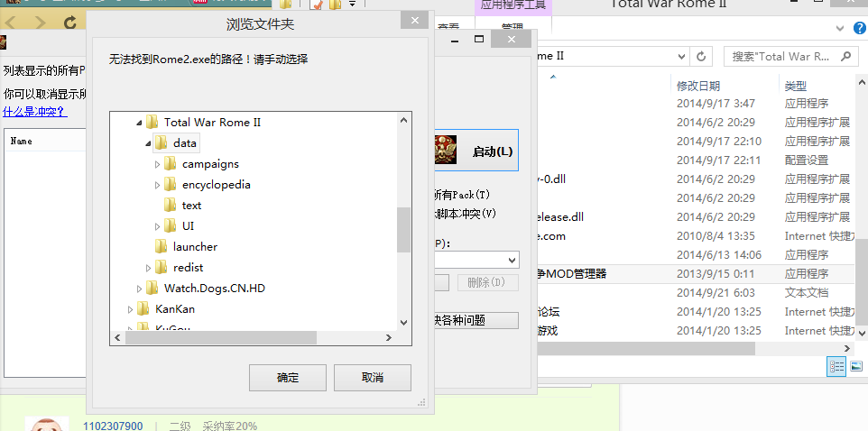Screen dimensions: 868x431
Task: Click the 2010/8/4 13:35 date cell
Action: click(x=716, y=235)
